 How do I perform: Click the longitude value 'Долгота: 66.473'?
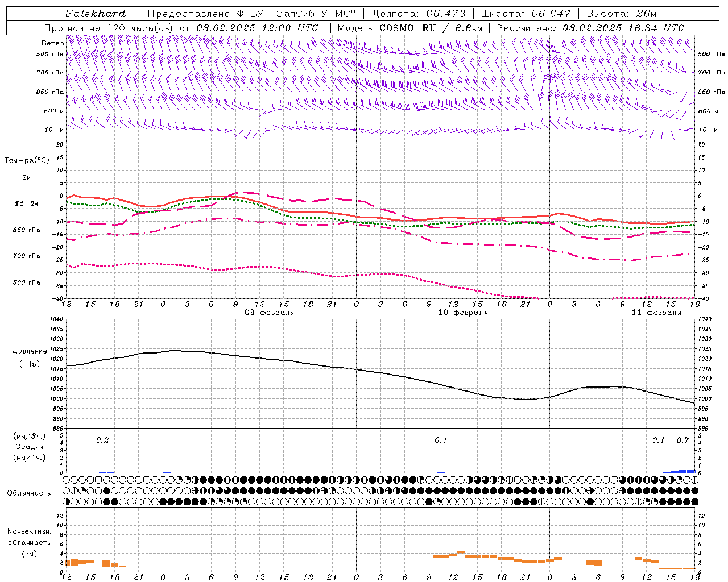[419, 14]
